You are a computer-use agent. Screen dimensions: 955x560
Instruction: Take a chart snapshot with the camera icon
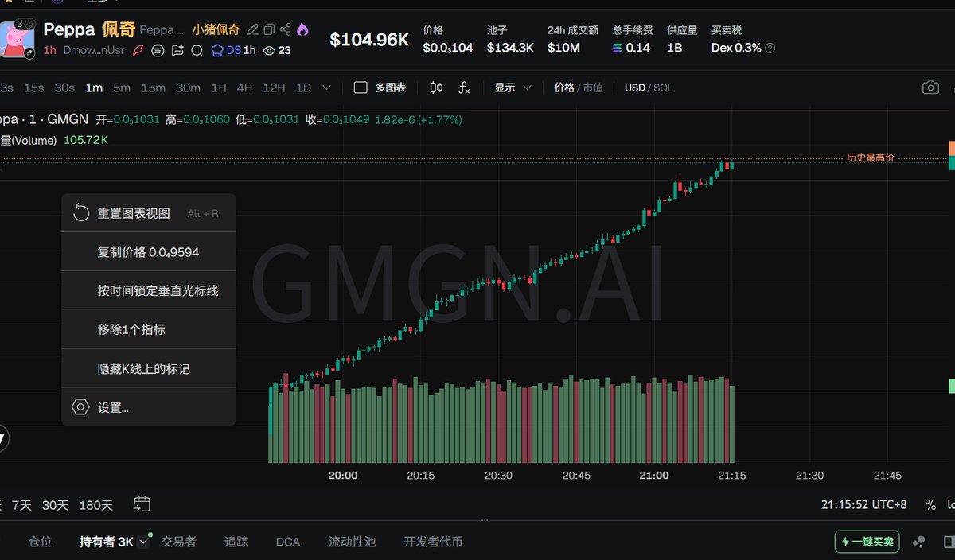pyautogui.click(x=930, y=87)
